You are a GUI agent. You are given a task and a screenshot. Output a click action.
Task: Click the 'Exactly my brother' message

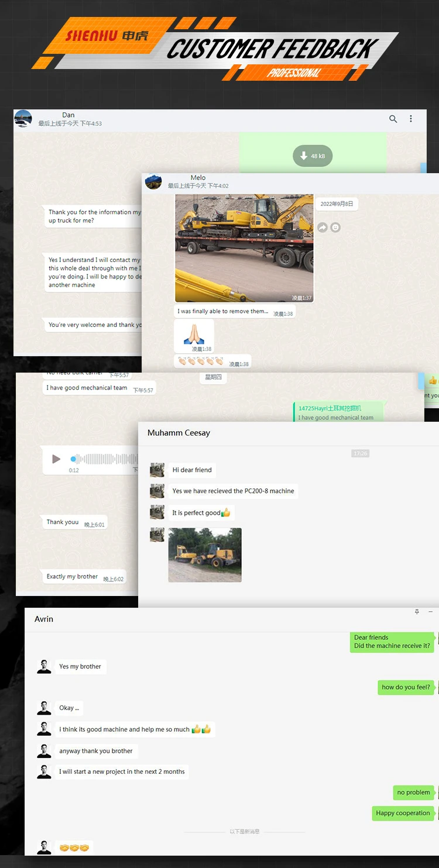(x=85, y=577)
